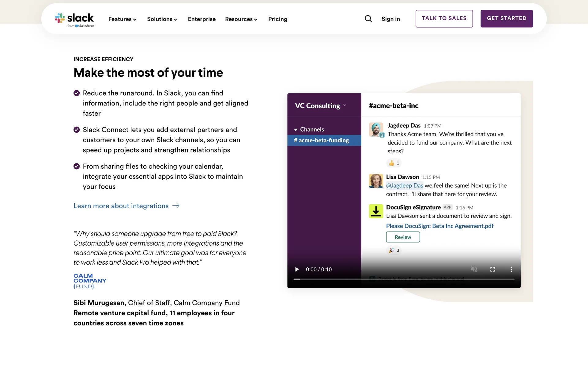588x368 pixels.
Task: Open the Resources dropdown
Action: pos(241,19)
